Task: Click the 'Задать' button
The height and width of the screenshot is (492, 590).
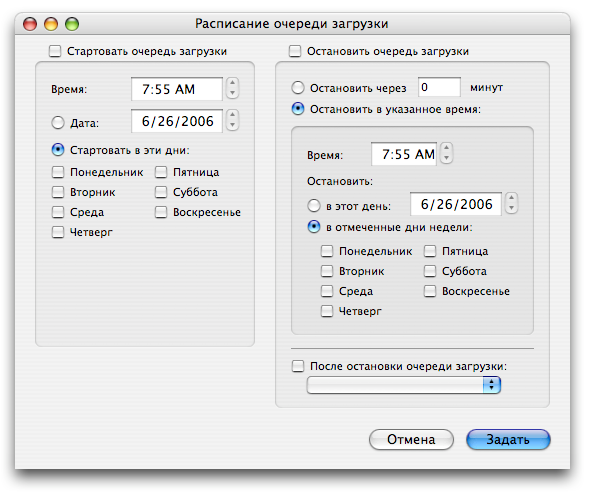Action: tap(508, 439)
